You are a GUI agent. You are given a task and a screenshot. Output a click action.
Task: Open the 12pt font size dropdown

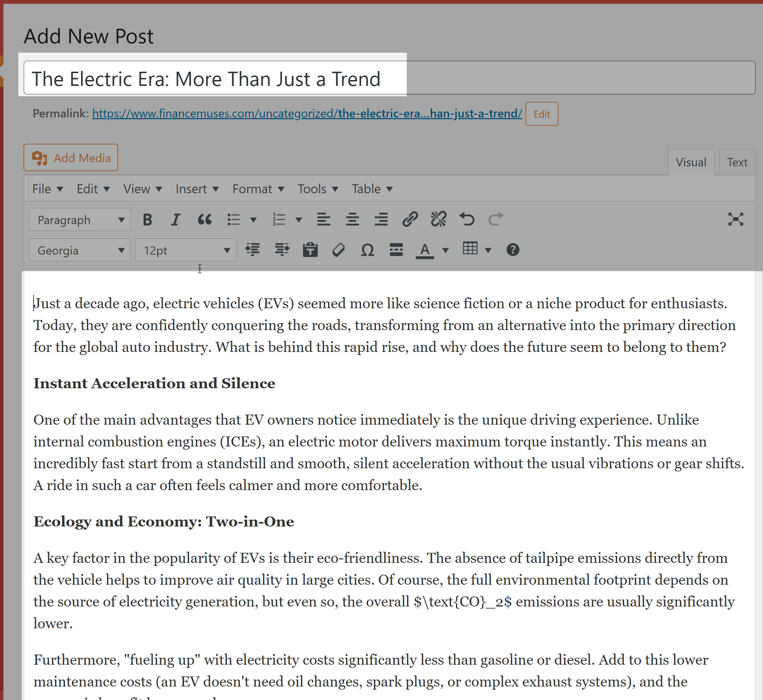tap(186, 250)
